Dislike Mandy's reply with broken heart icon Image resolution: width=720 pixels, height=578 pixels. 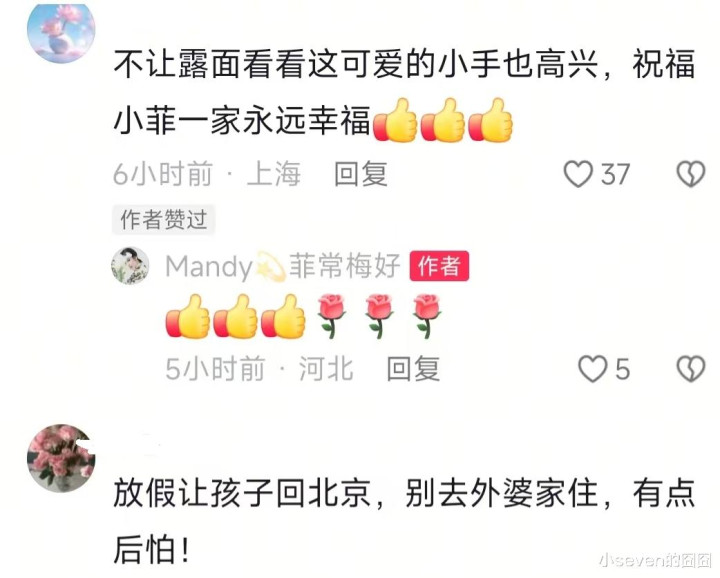coord(691,369)
